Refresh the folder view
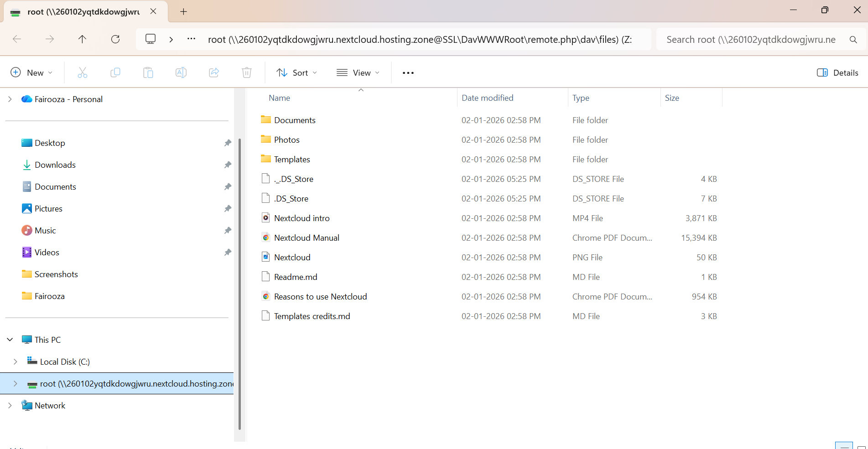 115,39
